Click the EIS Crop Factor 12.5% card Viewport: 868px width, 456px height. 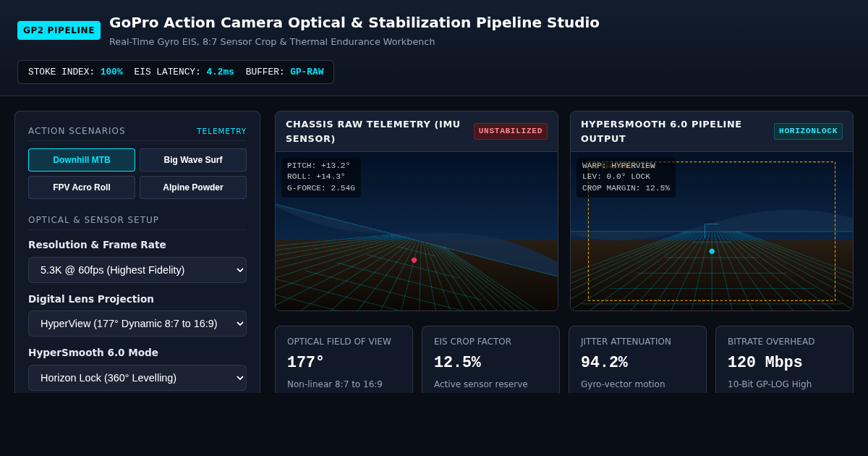pos(490,360)
